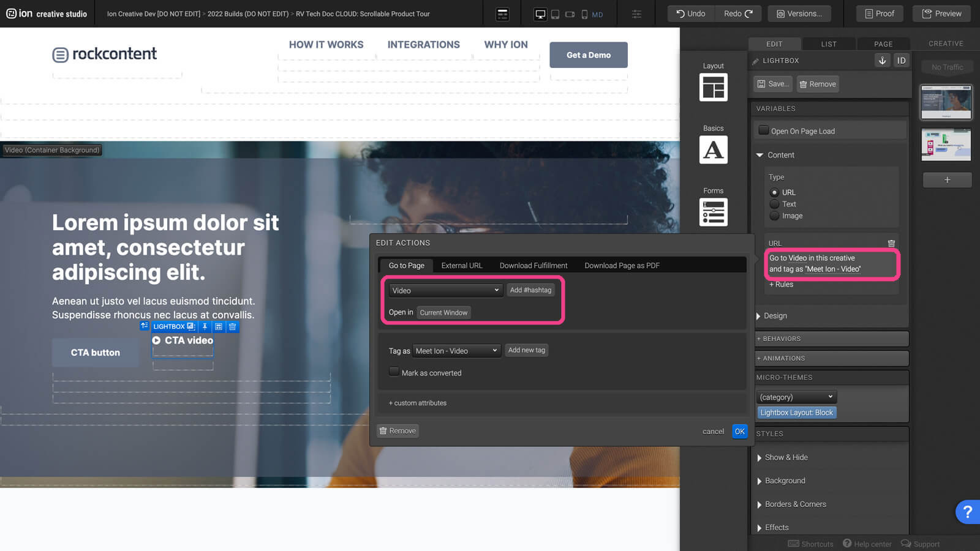Click the Add #hashtag button

pos(530,290)
